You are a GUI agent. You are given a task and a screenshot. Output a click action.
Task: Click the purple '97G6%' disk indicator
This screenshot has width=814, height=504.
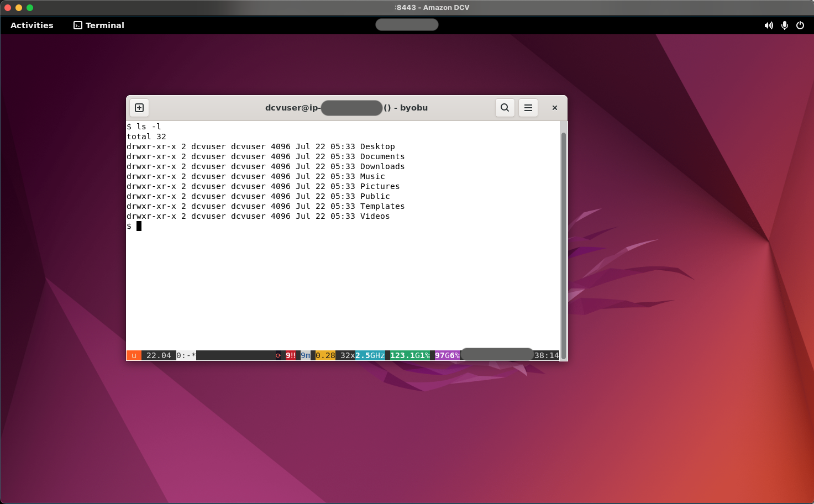point(447,355)
